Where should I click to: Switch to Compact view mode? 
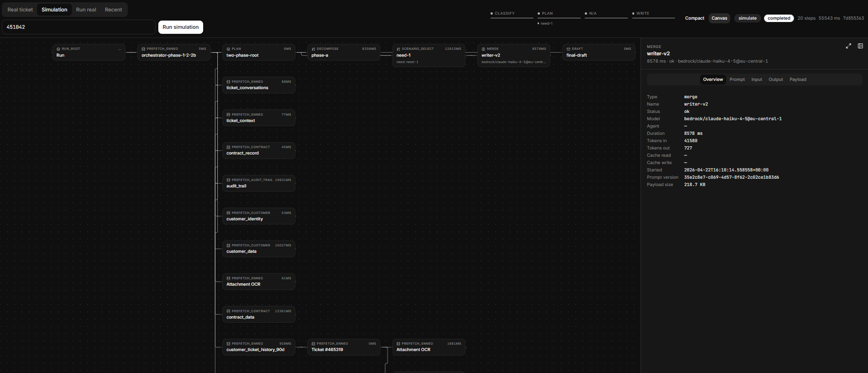click(695, 18)
